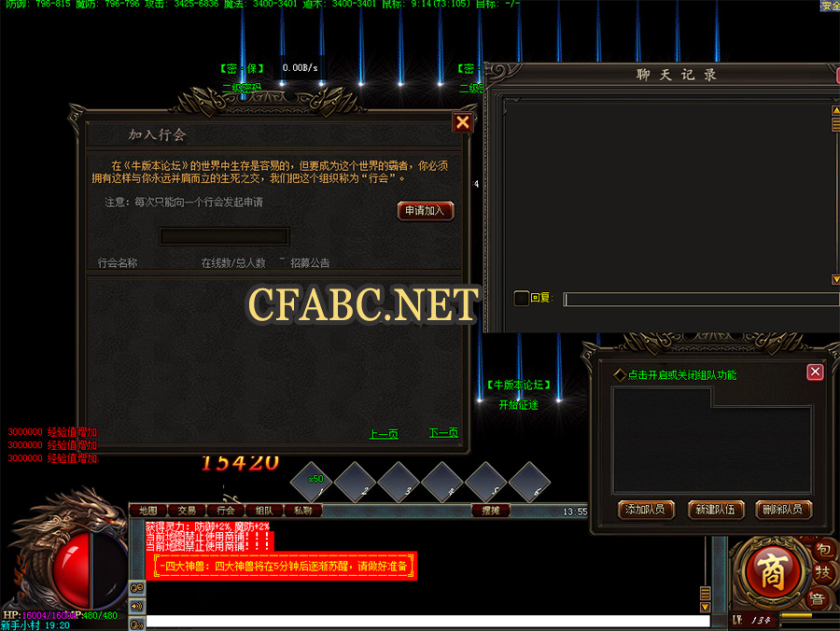Screen dimensions: 840x631
Task: Go to 上一页 previous page link
Action: (x=384, y=434)
